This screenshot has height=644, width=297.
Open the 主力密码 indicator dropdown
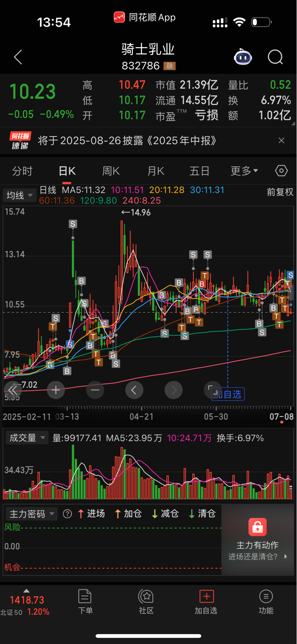(31, 514)
